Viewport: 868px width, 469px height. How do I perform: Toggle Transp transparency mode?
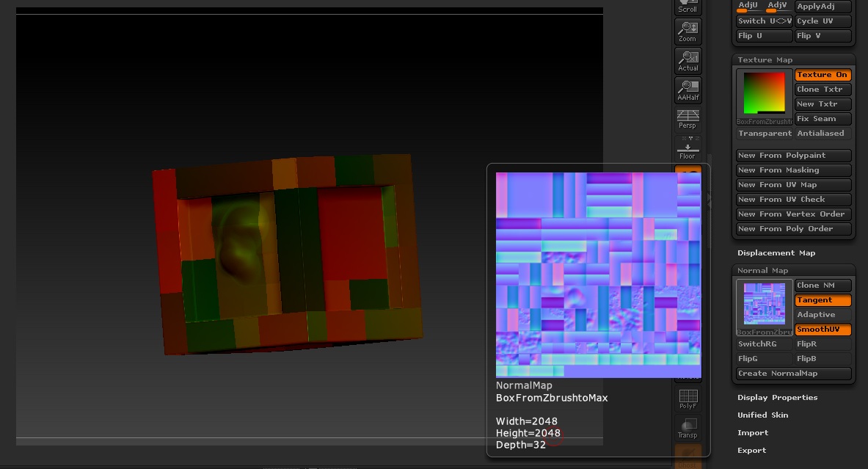688,428
